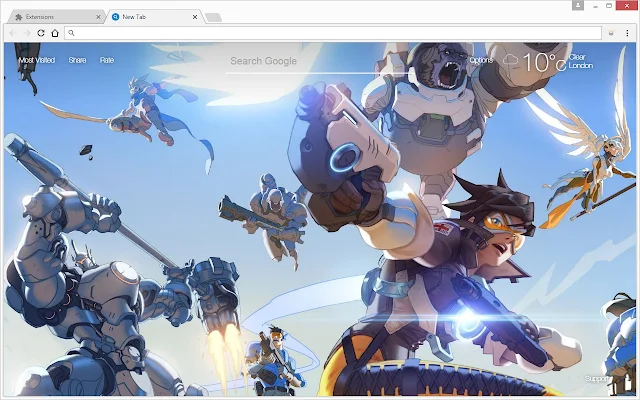Open the Support link
Image resolution: width=640 pixels, height=400 pixels.
tap(596, 378)
